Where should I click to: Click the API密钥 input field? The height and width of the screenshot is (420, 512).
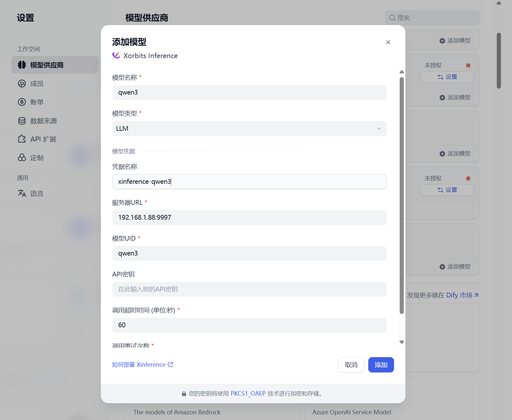click(249, 289)
